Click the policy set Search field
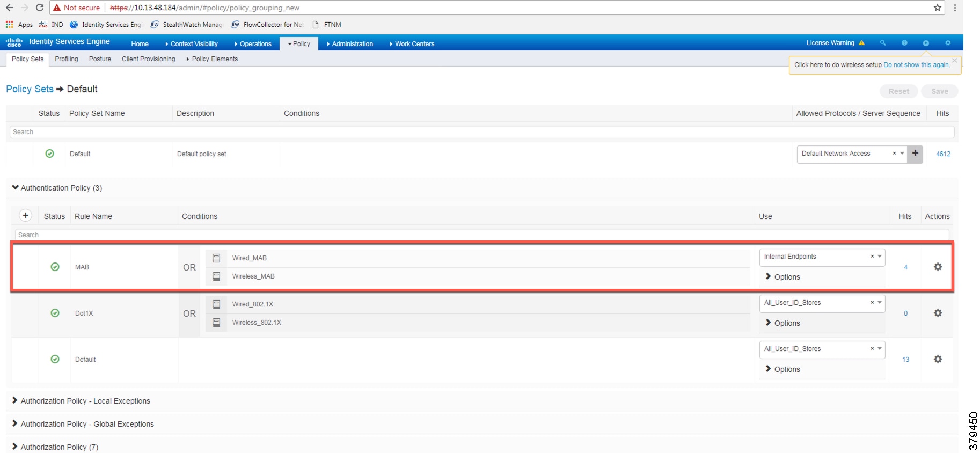 click(x=482, y=132)
